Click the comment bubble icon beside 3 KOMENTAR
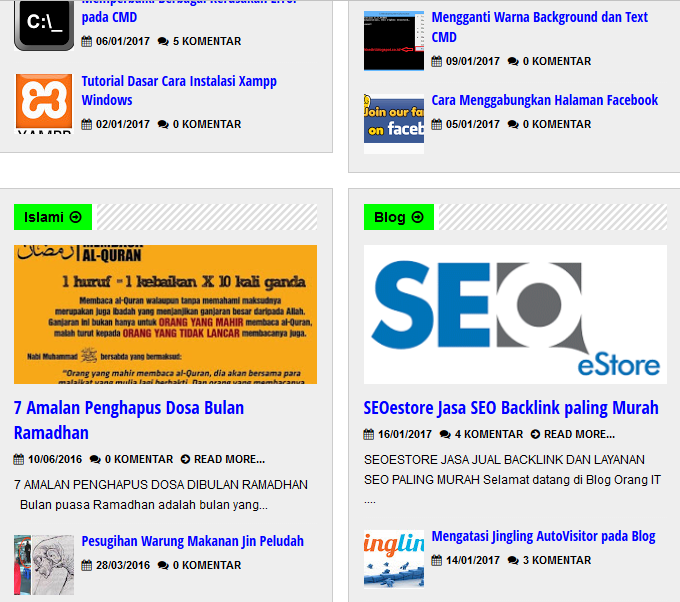The height and width of the screenshot is (602, 680). pyautogui.click(x=513, y=560)
